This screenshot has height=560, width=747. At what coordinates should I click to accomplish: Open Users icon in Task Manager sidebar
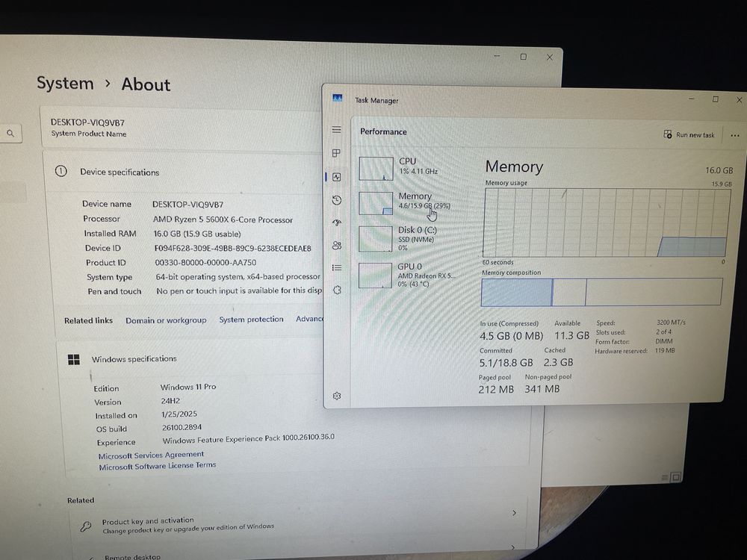337,245
